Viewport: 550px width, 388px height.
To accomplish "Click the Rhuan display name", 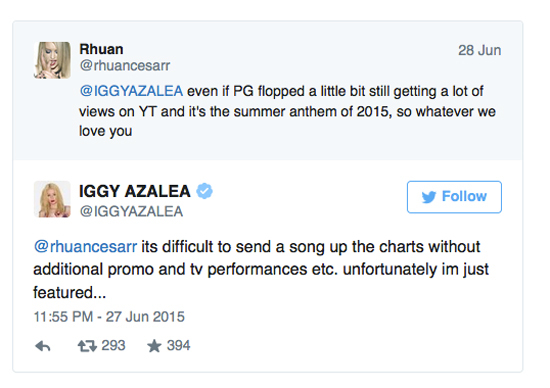I will (101, 49).
